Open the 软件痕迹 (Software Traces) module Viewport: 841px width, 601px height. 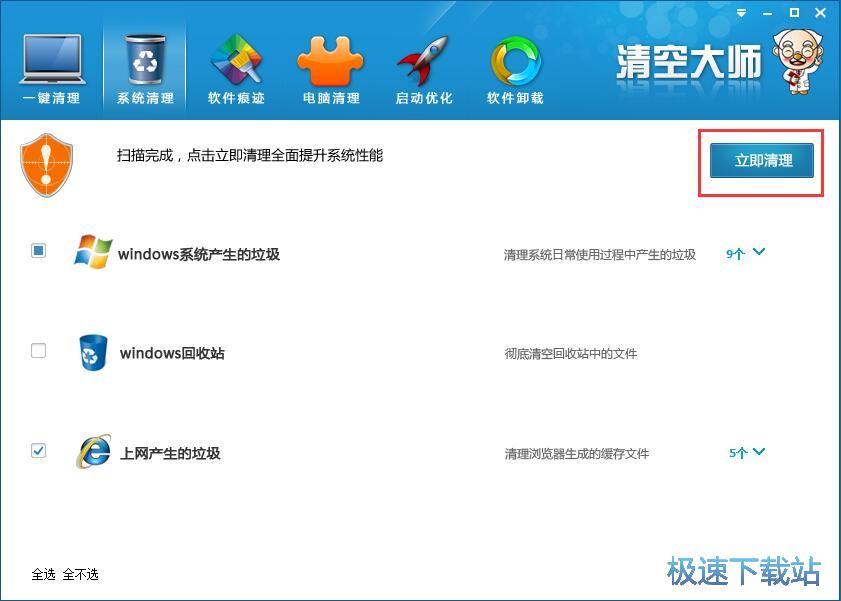point(235,60)
